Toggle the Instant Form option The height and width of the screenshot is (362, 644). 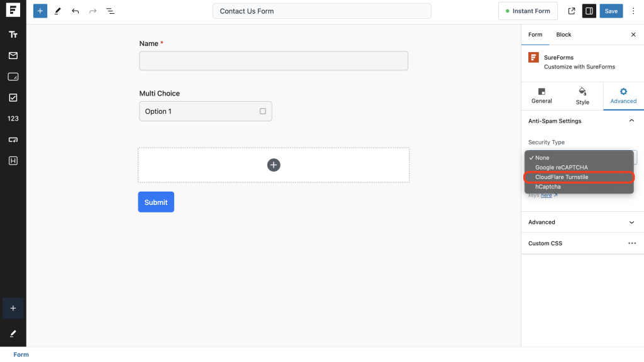(x=527, y=11)
